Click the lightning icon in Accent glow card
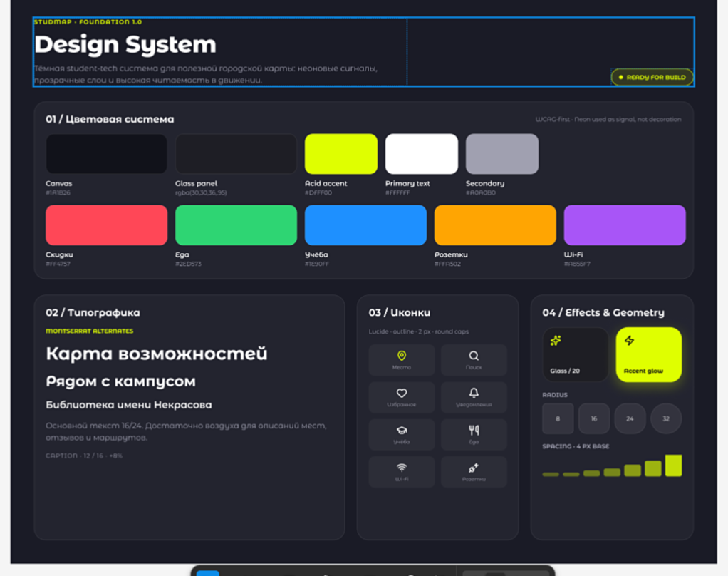This screenshot has height=576, width=728. click(629, 341)
